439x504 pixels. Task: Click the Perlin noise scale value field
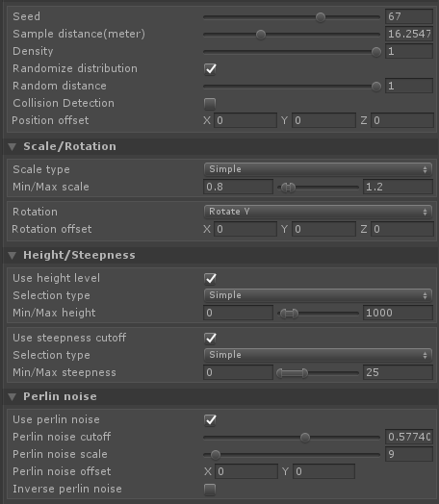click(x=409, y=454)
